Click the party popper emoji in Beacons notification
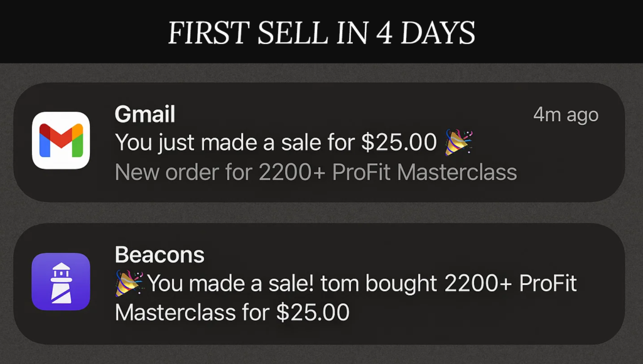 point(129,283)
